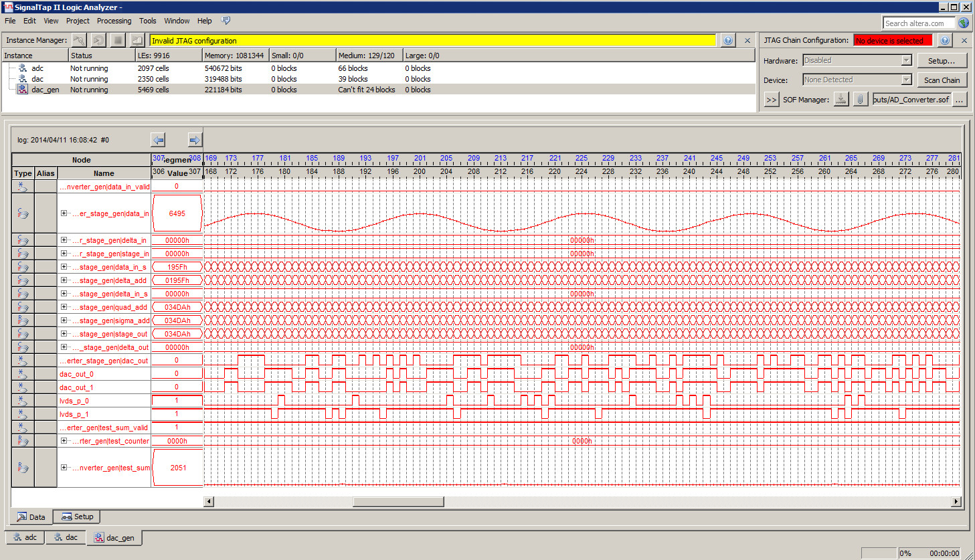This screenshot has height=560, width=975.
Task: Expand the stage_gen|sigma_add bus node
Action: pos(64,320)
